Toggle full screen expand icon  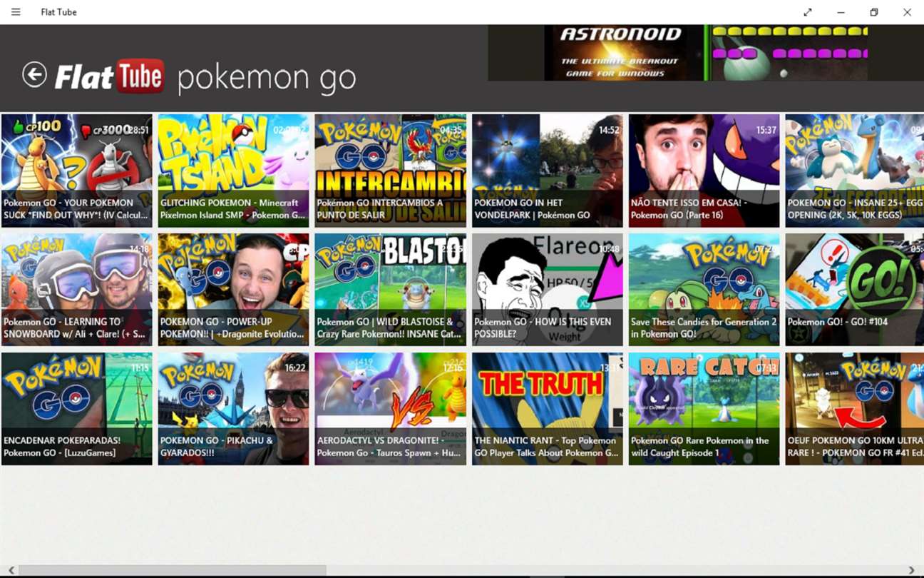pyautogui.click(x=807, y=12)
